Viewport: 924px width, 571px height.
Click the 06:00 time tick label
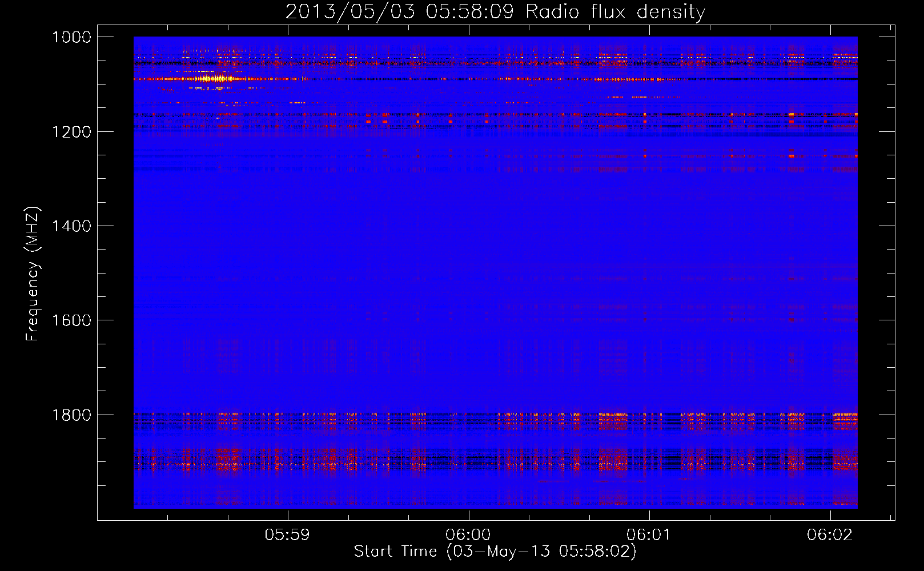(468, 534)
